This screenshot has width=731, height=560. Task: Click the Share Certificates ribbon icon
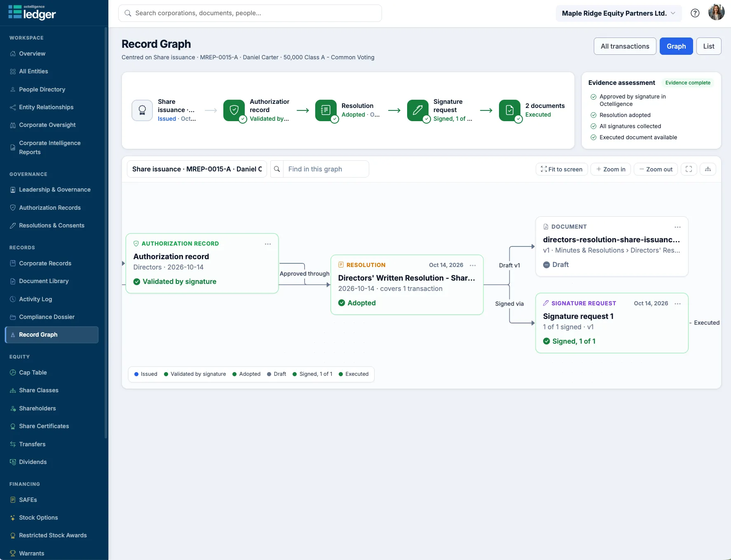pos(13,426)
